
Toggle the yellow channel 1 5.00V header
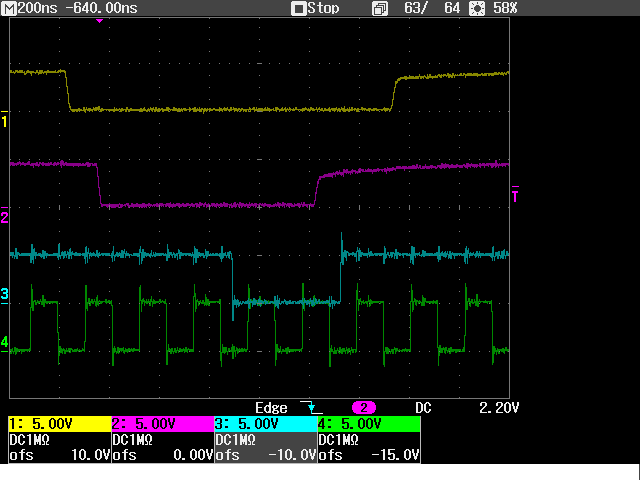click(x=59, y=424)
